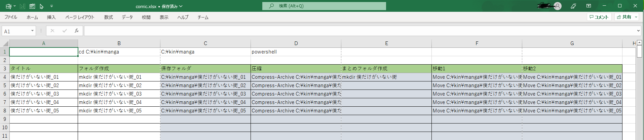The height and width of the screenshot is (140, 644).
Task: Click the fx insert function icon
Action: 77,31
